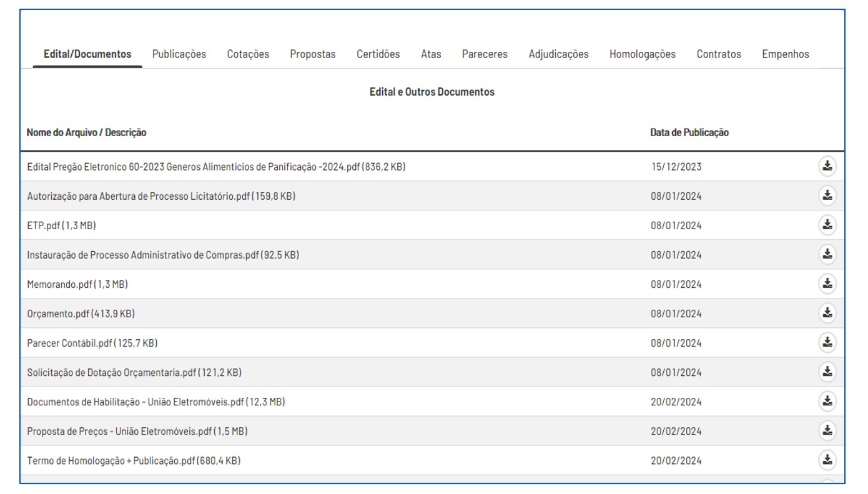Click the publication date of Termo de Homologação

tap(676, 461)
